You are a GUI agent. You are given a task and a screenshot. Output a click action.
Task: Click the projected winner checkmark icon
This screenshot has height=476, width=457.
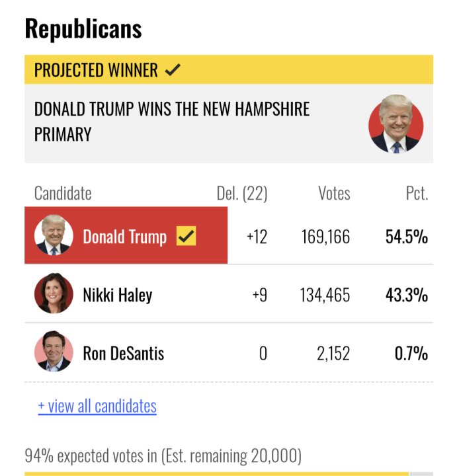tap(173, 70)
